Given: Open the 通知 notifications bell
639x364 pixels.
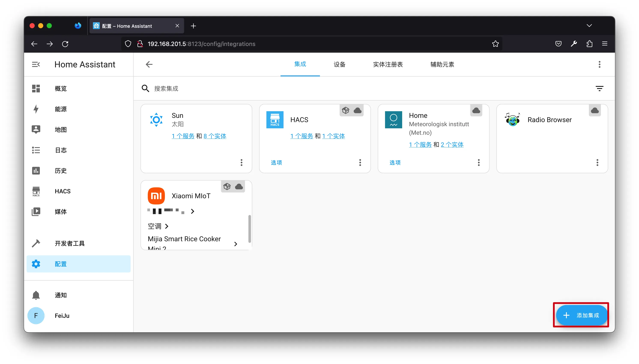Looking at the screenshot, I should 36,295.
